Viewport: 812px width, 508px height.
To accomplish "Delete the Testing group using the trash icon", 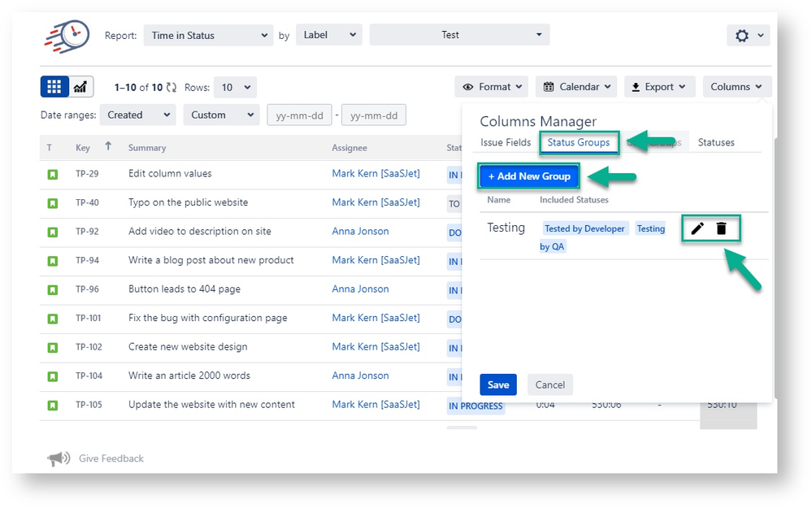I will tap(722, 228).
